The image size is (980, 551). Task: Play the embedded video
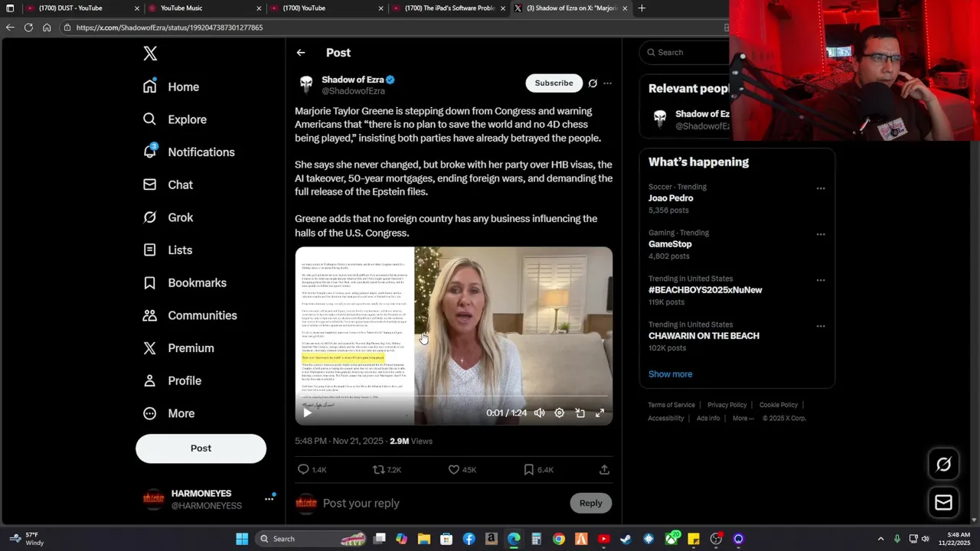point(307,412)
